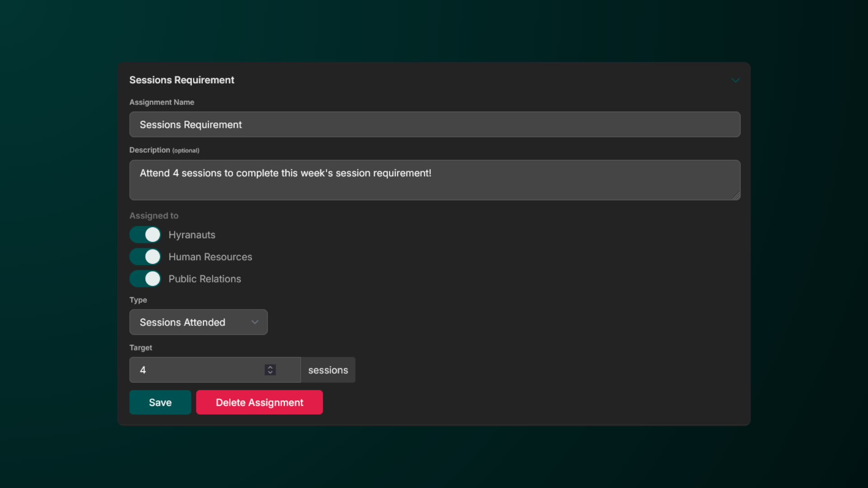Save the assignment changes
868x488 pixels.
point(160,402)
